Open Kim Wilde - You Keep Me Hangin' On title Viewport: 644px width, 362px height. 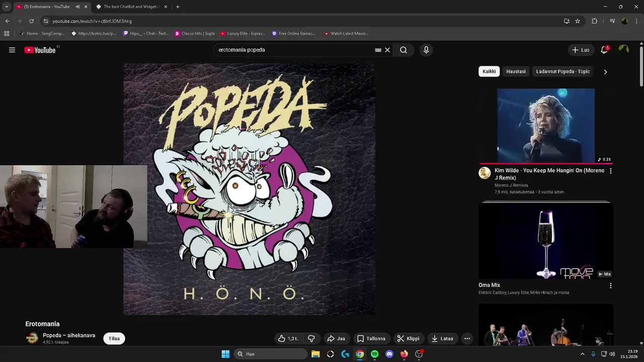click(x=549, y=174)
